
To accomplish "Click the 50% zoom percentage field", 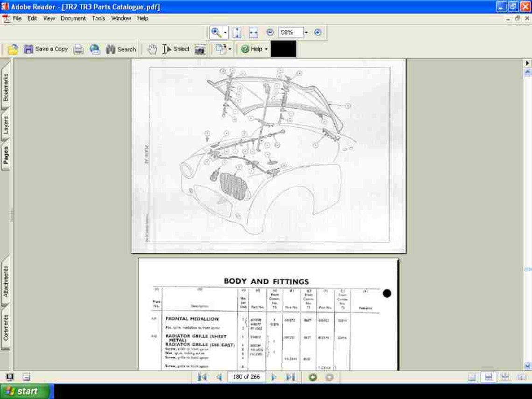I will pos(291,33).
